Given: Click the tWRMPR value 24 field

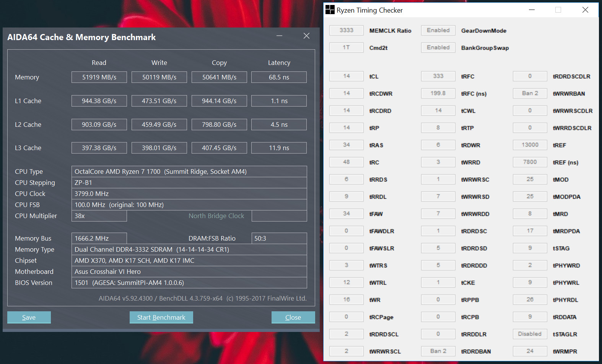Looking at the screenshot, I should click(530, 351).
